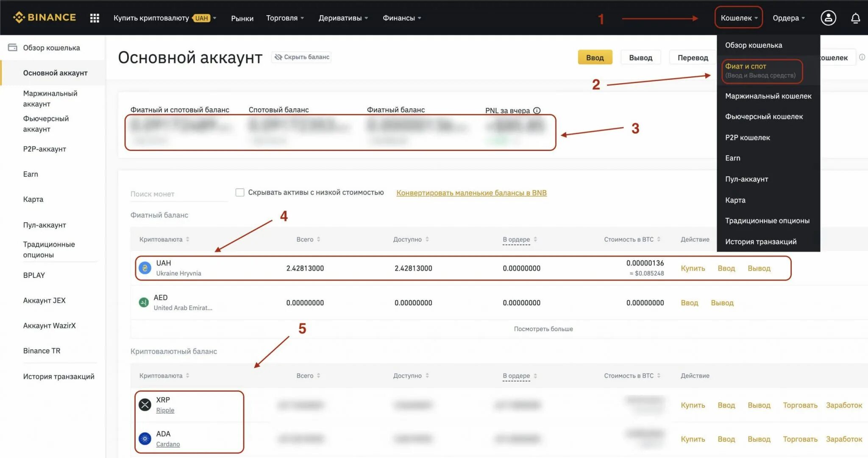Expand the Ордера orders dropdown
The image size is (868, 458).
789,17
